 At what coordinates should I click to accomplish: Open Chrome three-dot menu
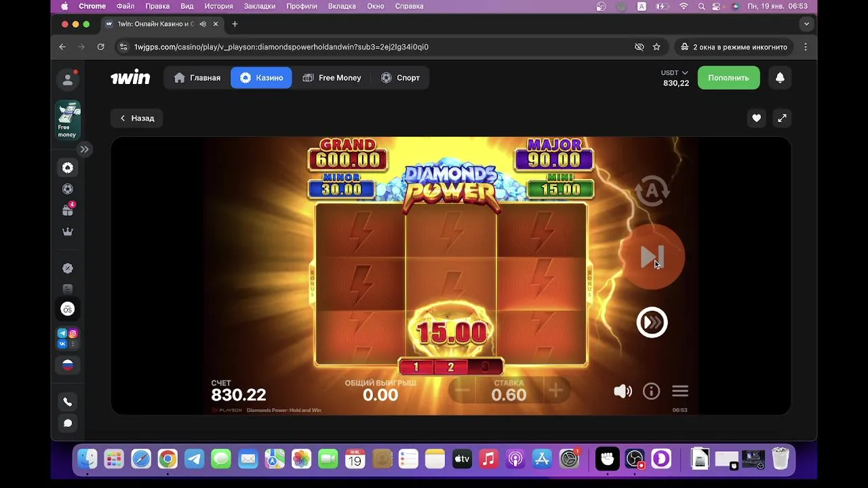tap(806, 47)
